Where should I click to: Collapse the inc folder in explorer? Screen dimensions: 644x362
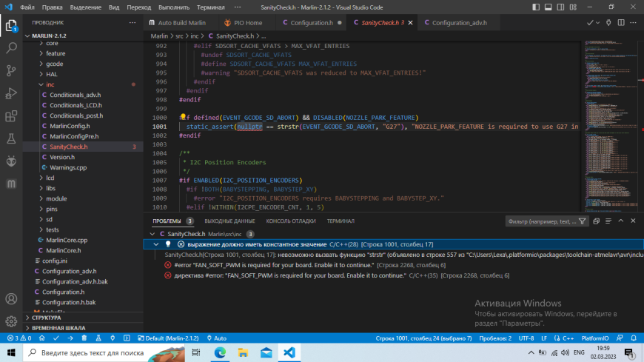(50, 84)
